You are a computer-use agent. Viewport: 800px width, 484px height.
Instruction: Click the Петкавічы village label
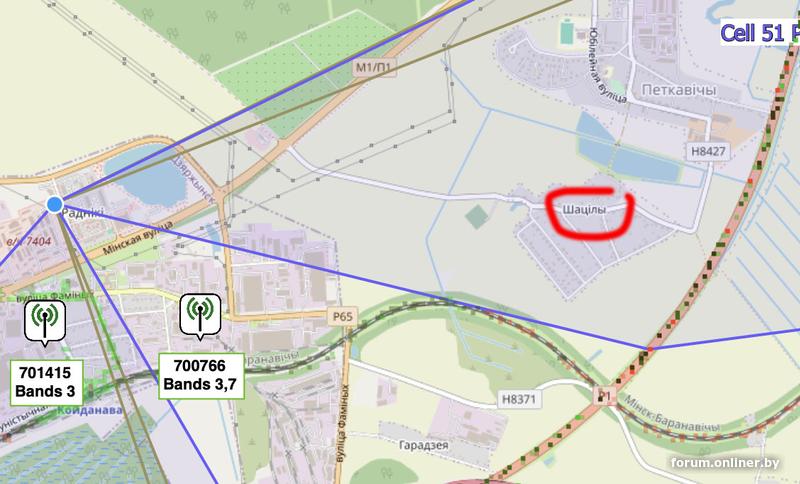[x=679, y=90]
